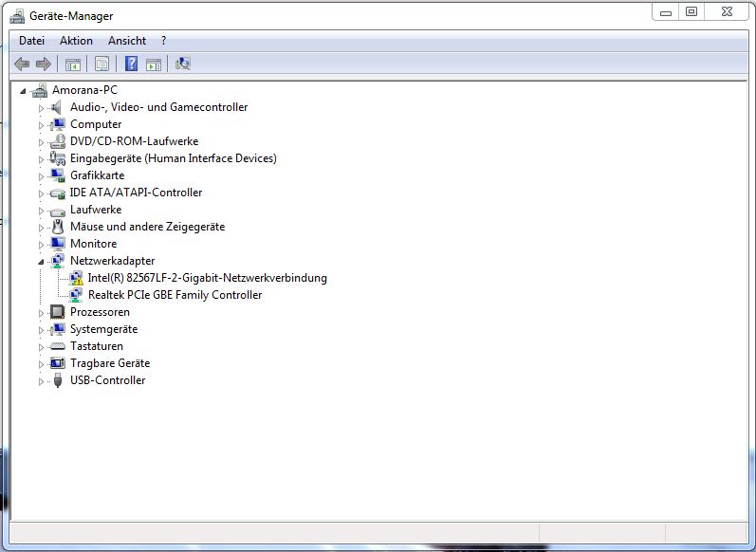Click the Tragbare Geräte icon
The height and width of the screenshot is (552, 756).
click(58, 363)
